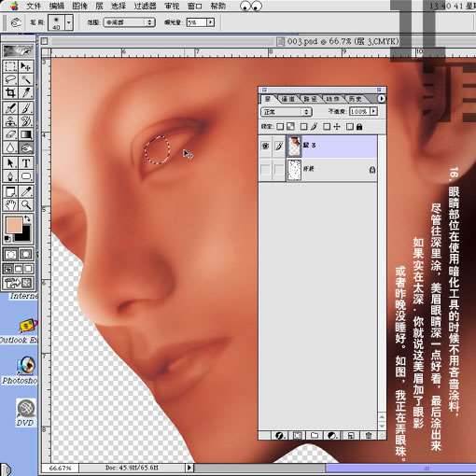
Task: Open the layer opacity slider arrow
Action: click(373, 111)
